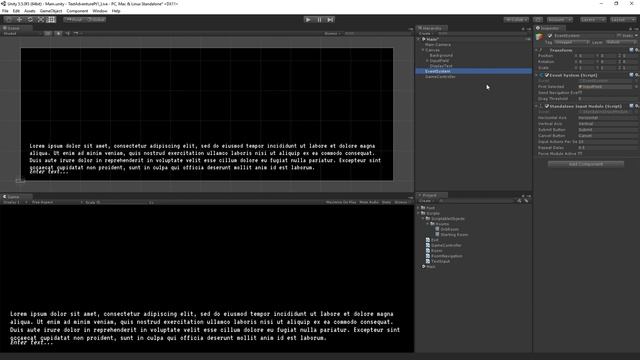Viewport: 640px width, 360px height.
Task: Disable Standalone Input Module checkbox
Action: (547, 106)
